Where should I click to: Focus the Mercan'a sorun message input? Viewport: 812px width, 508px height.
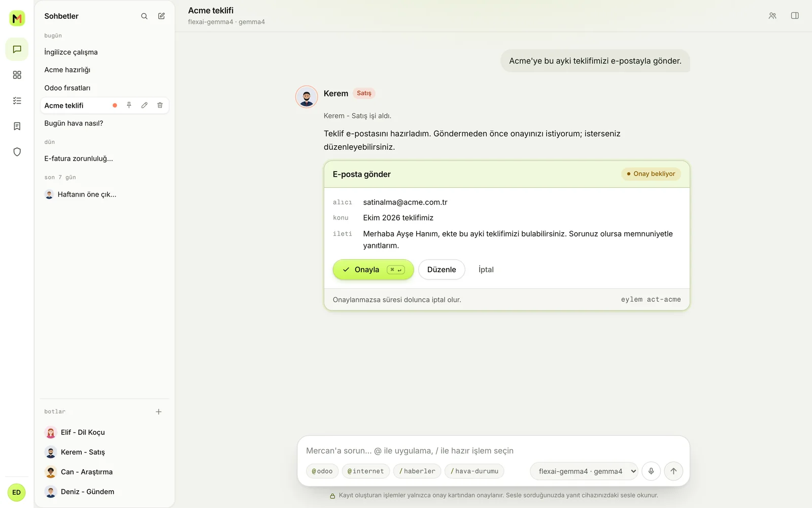(493, 451)
